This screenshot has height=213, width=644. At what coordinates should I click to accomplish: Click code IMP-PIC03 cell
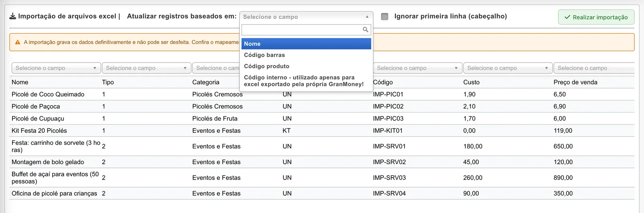388,118
